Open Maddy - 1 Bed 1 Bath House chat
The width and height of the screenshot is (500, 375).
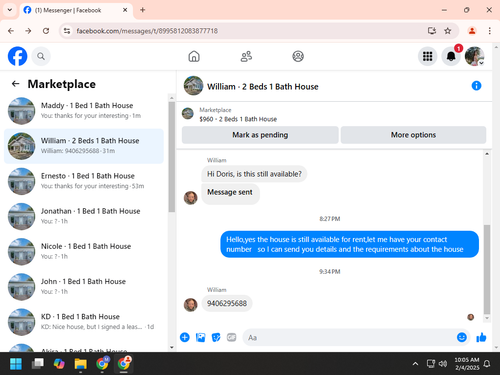coord(84,111)
